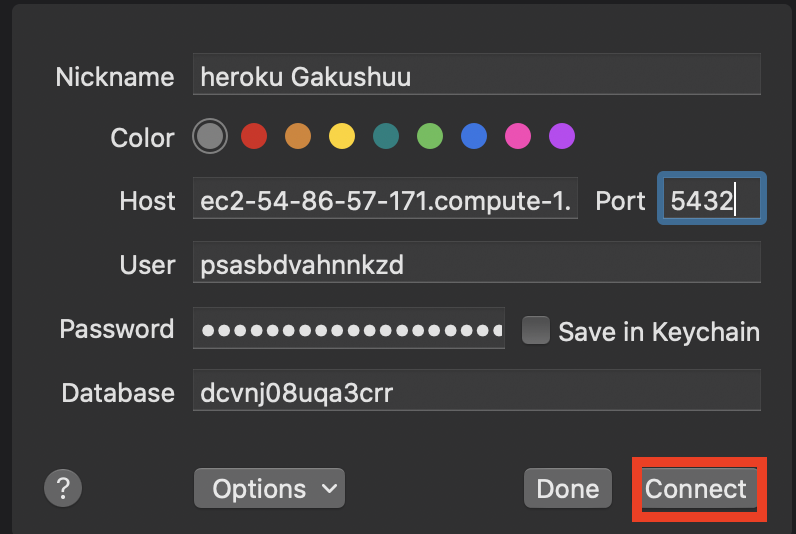This screenshot has height=534, width=796.
Task: Select the User field psasbdvahnnkzd
Action: [477, 262]
